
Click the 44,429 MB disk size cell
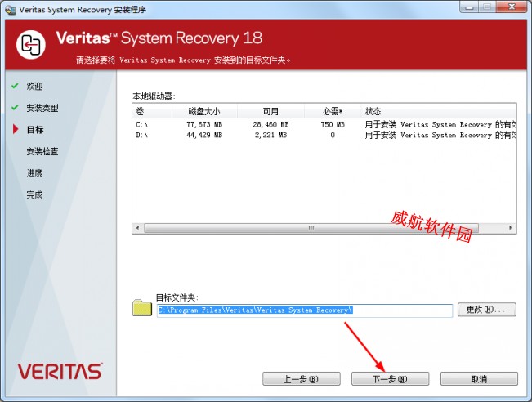(x=204, y=135)
